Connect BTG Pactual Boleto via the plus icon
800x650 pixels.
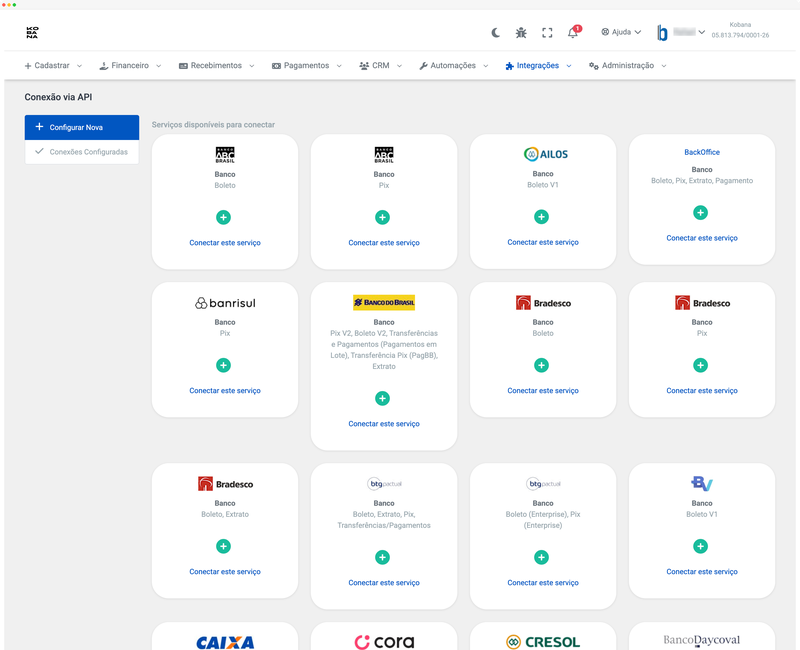coord(383,556)
